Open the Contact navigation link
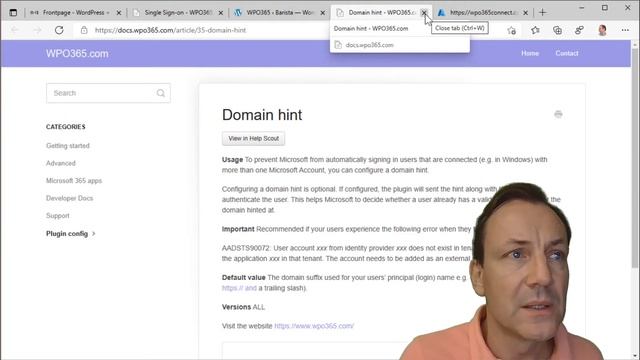 567,53
